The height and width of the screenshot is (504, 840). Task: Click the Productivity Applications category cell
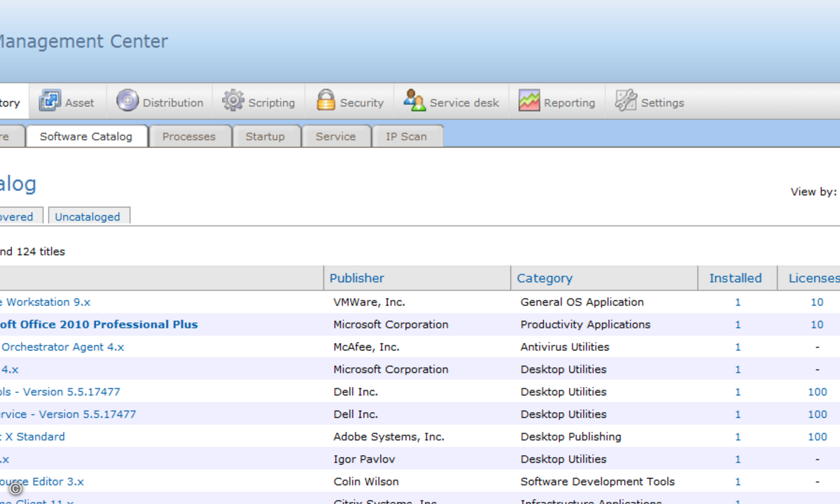(586, 325)
